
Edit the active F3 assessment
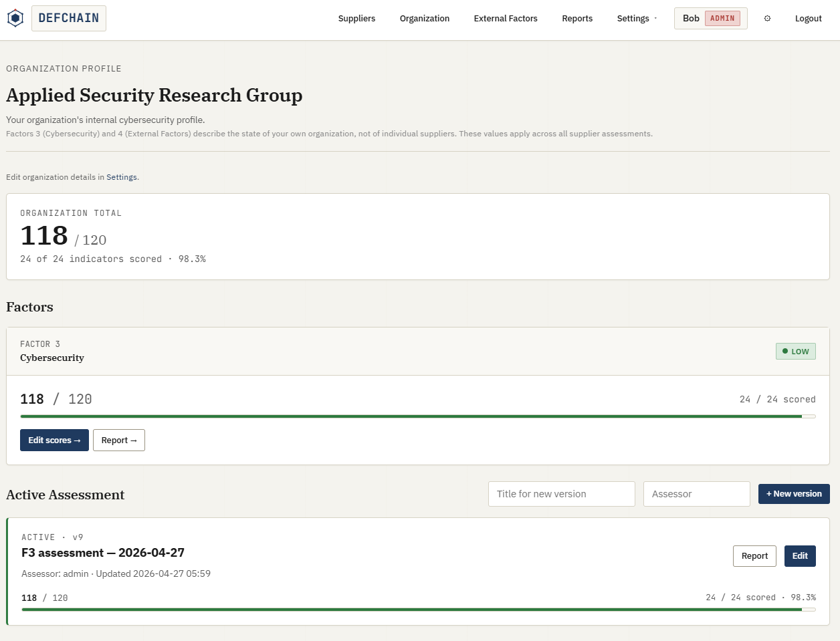(x=800, y=556)
